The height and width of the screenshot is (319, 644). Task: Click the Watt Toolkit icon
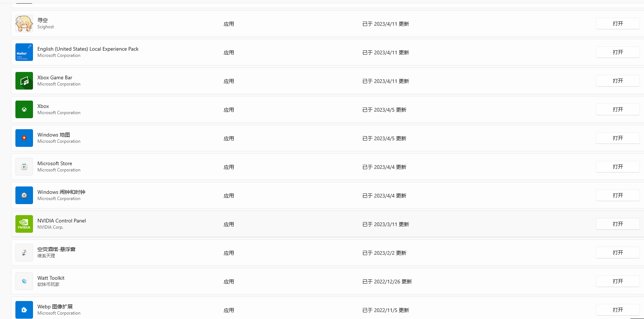pos(24,281)
